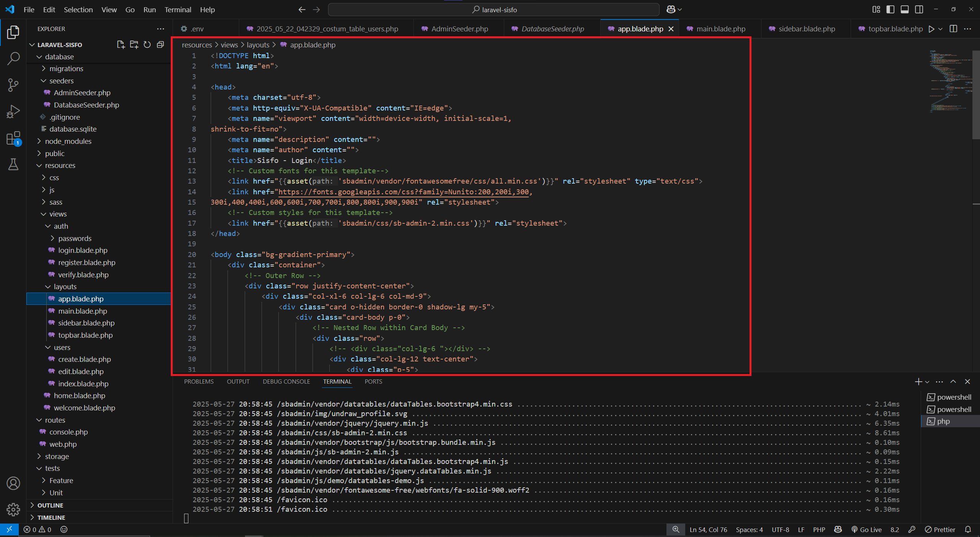Open the Run and Debug view
The width and height of the screenshot is (980, 537).
[13, 112]
